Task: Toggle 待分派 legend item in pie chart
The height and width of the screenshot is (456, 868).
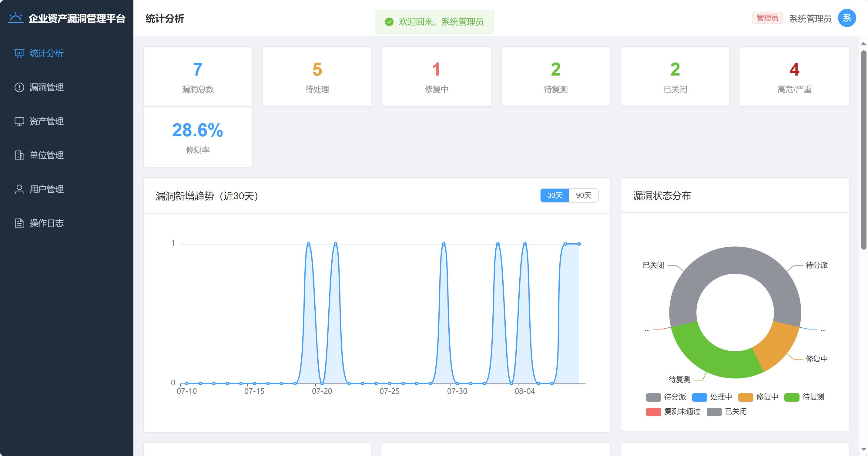Action: point(666,397)
